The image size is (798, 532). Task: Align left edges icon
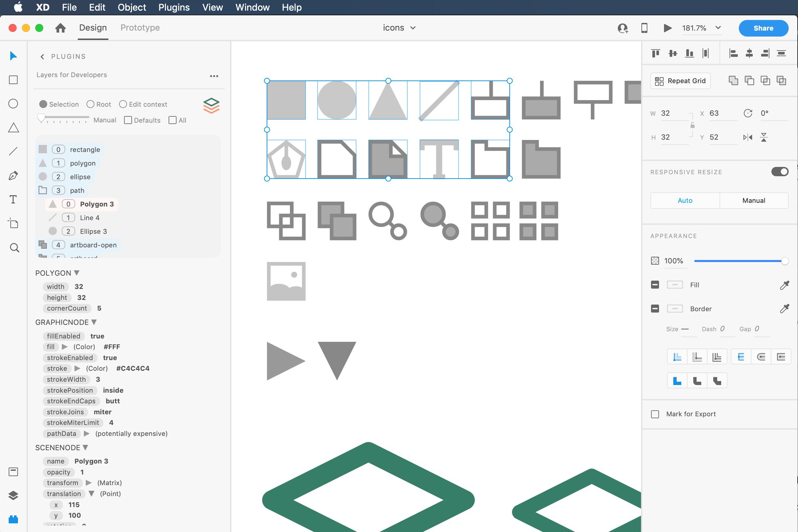733,53
